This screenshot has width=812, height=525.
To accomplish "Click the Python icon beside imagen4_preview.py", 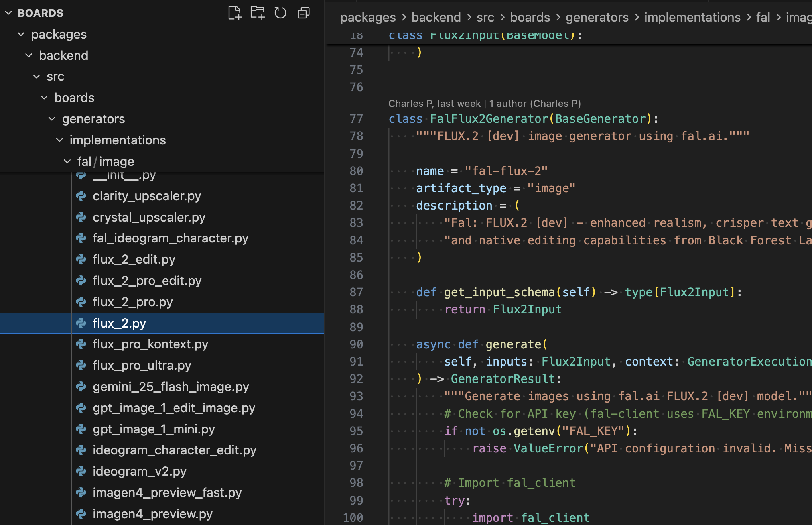I will coord(82,514).
